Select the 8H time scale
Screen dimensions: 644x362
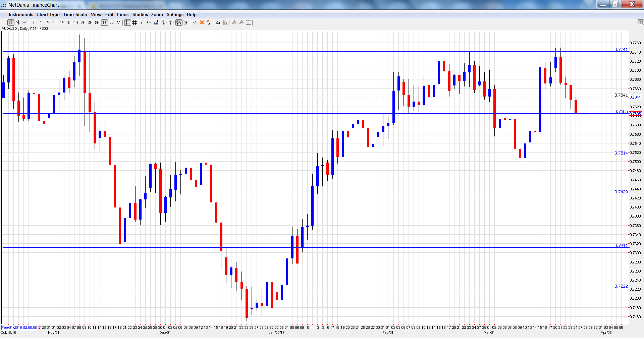97,23
